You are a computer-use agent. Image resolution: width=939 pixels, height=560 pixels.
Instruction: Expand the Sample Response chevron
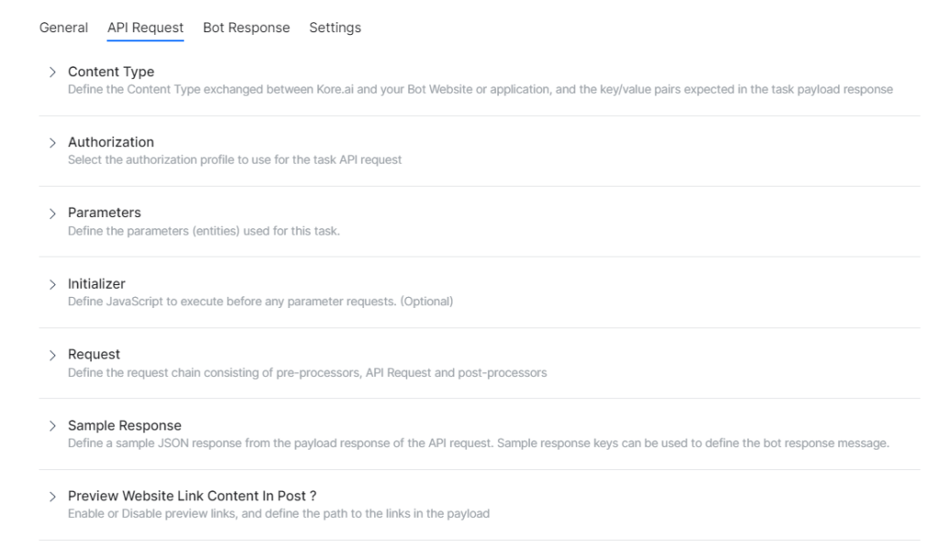tap(52, 425)
